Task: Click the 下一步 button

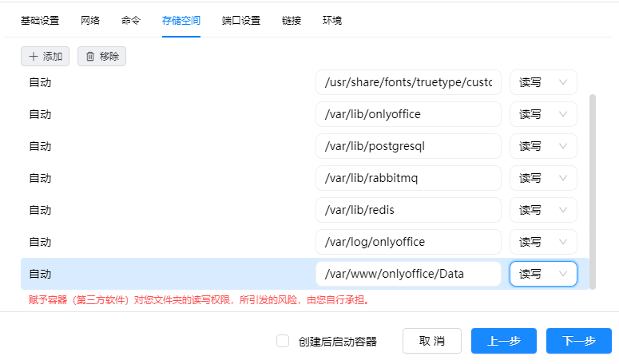Action: click(578, 341)
